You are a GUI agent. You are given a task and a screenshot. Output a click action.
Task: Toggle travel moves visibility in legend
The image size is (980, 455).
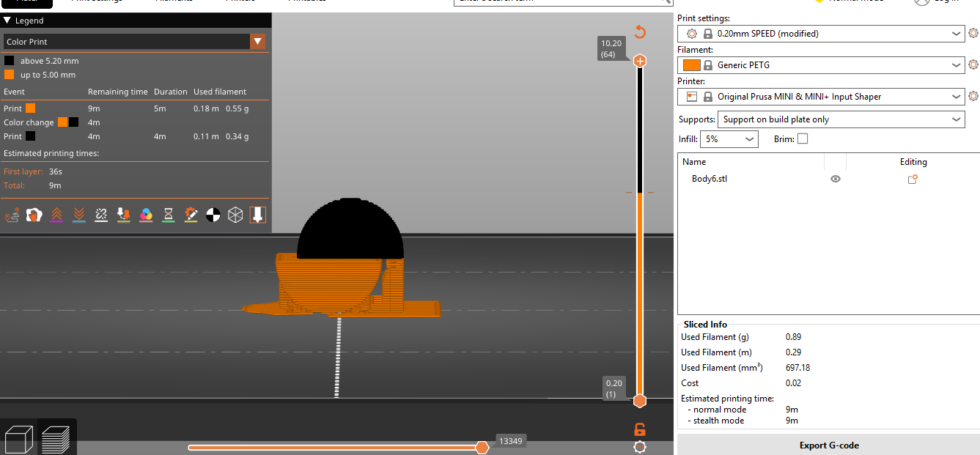pyautogui.click(x=12, y=215)
